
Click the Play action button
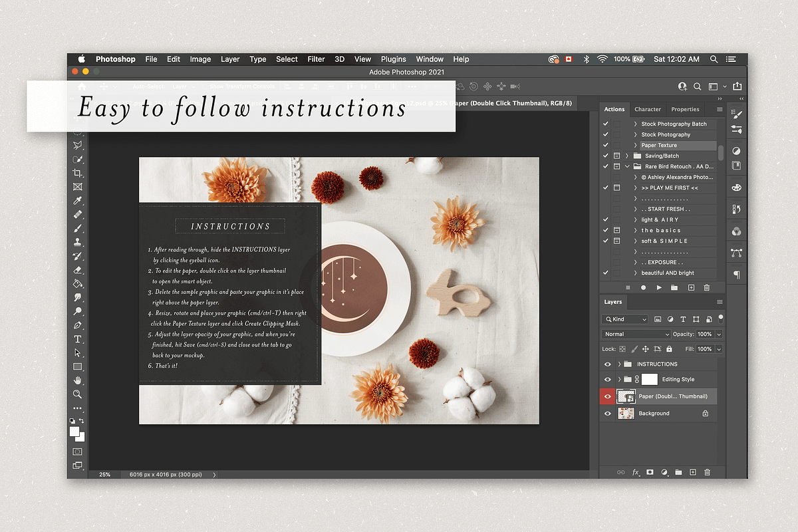pyautogui.click(x=659, y=287)
